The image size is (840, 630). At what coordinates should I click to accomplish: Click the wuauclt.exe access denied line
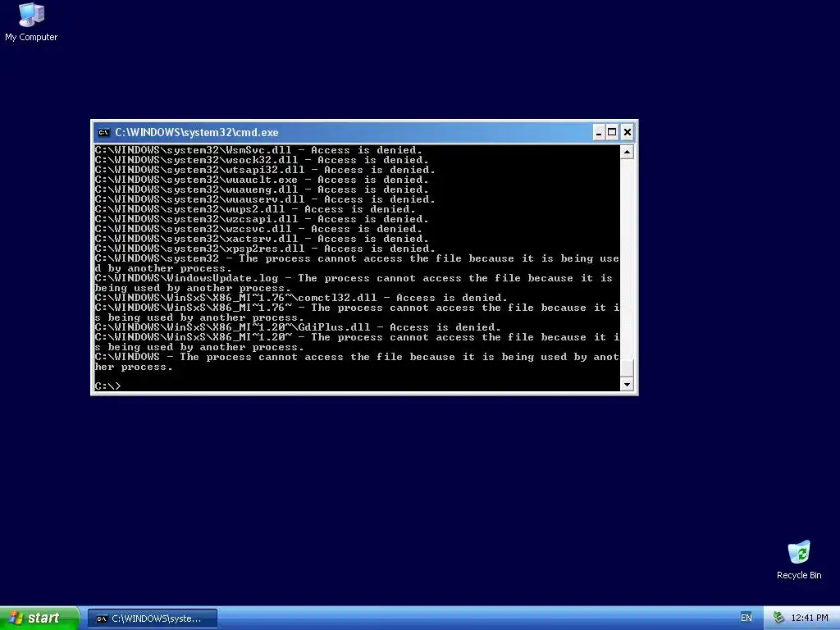tap(262, 180)
